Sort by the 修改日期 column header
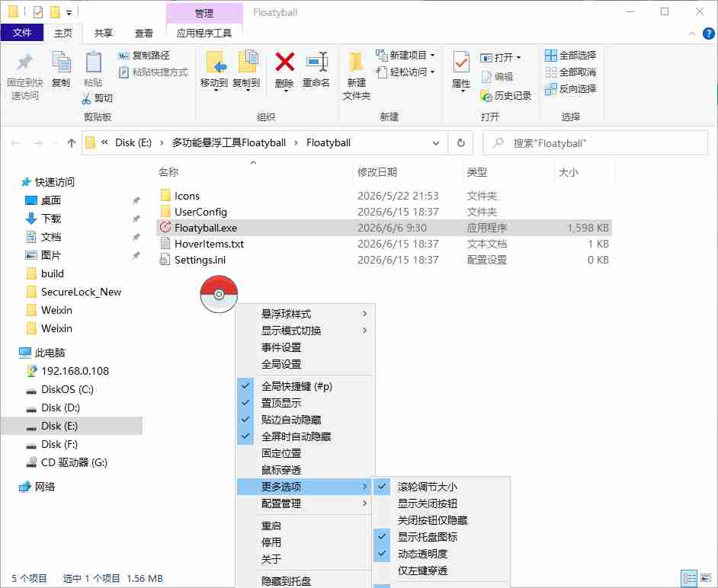The width and height of the screenshot is (718, 588). pos(377,172)
